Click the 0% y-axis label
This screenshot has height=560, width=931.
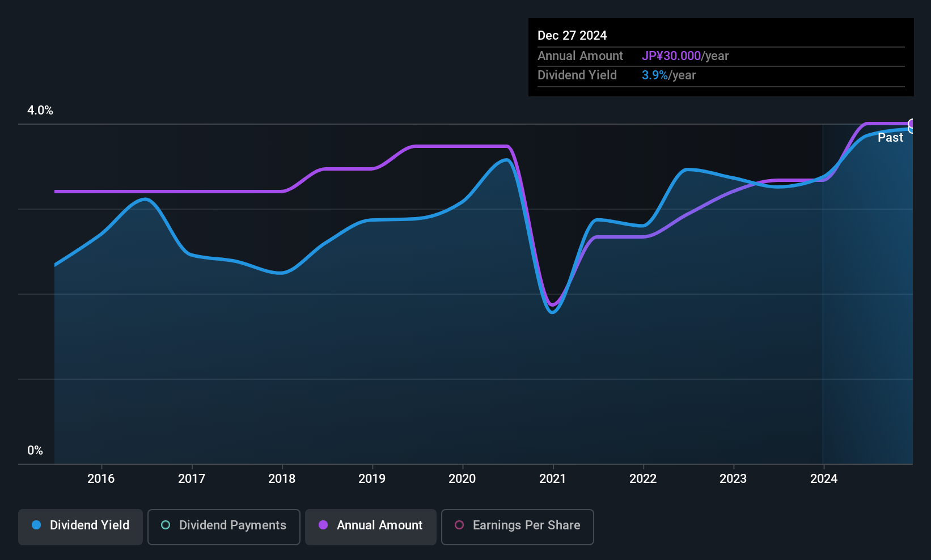point(35,451)
